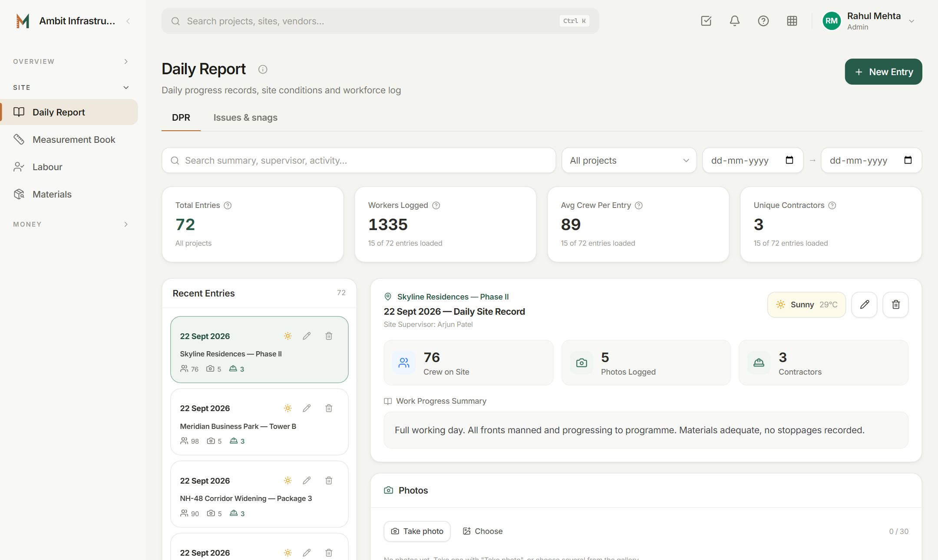Click the Take photo button
Image resolution: width=938 pixels, height=560 pixels.
(417, 531)
